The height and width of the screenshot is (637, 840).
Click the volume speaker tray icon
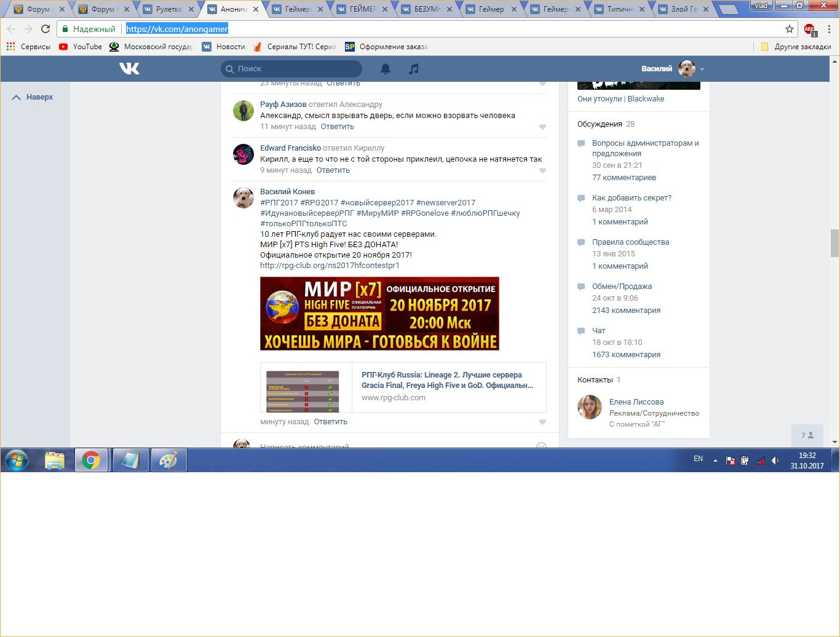click(x=775, y=461)
